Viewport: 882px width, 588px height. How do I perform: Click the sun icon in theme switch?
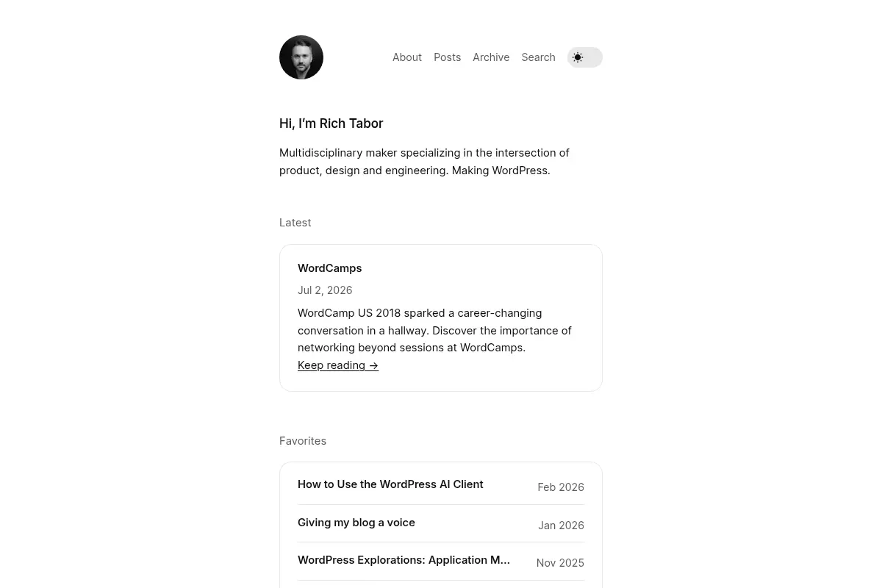pos(578,57)
